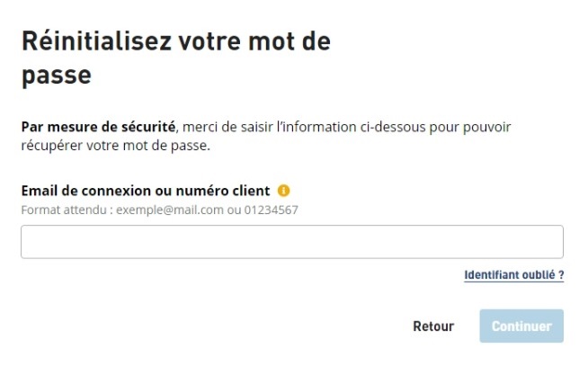Click the bold "Par mesure de sécurité" text

pyautogui.click(x=98, y=128)
